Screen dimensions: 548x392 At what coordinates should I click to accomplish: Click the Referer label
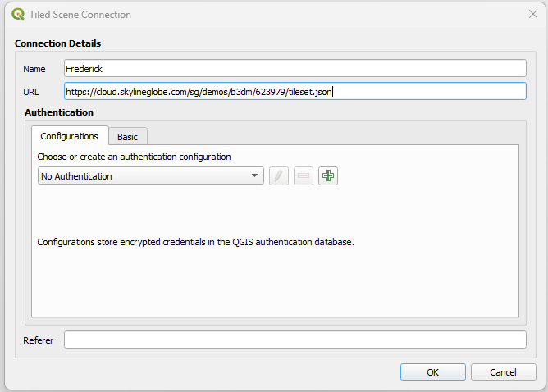pos(38,340)
